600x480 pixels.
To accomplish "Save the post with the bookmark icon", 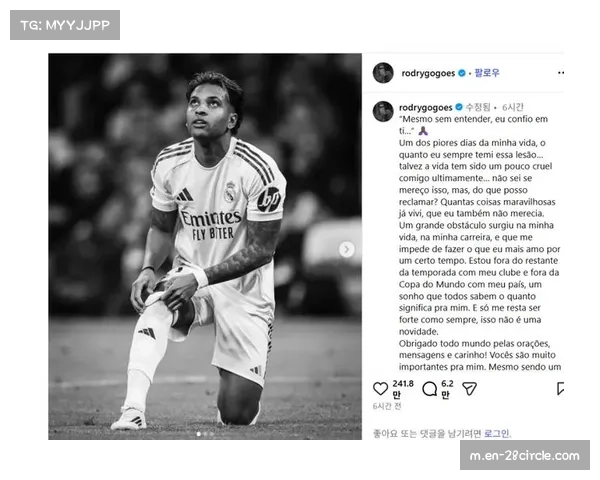I will [x=560, y=388].
